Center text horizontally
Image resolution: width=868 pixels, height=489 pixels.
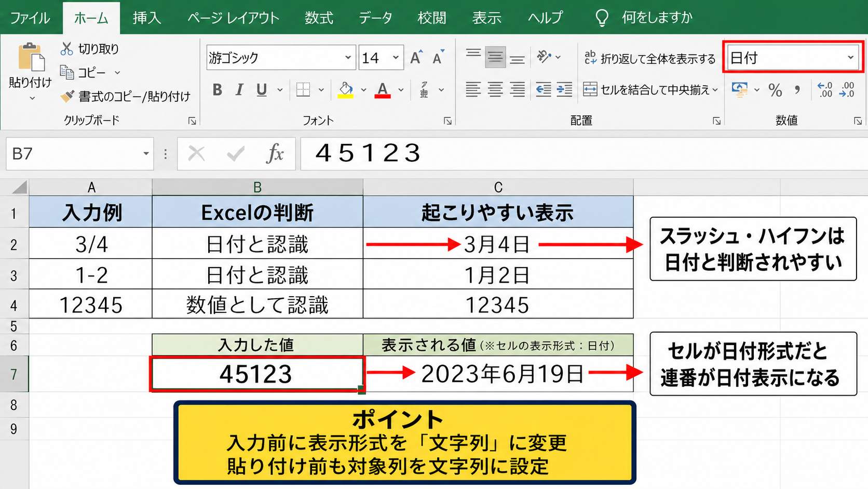tap(495, 89)
